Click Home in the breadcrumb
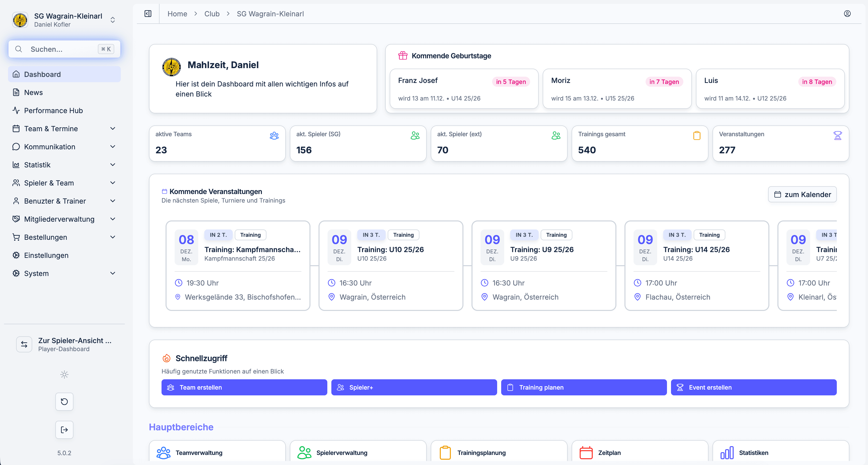Screen dimensions: 868x465 pyautogui.click(x=177, y=14)
